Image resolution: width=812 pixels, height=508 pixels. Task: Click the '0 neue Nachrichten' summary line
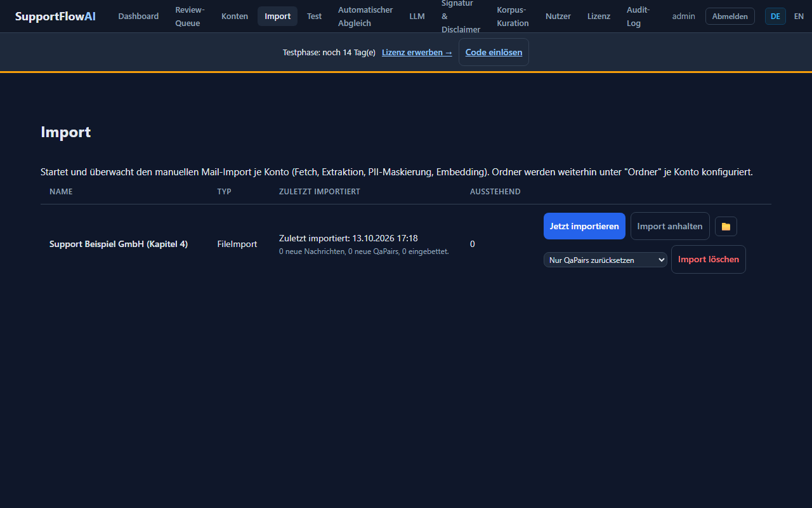point(364,251)
